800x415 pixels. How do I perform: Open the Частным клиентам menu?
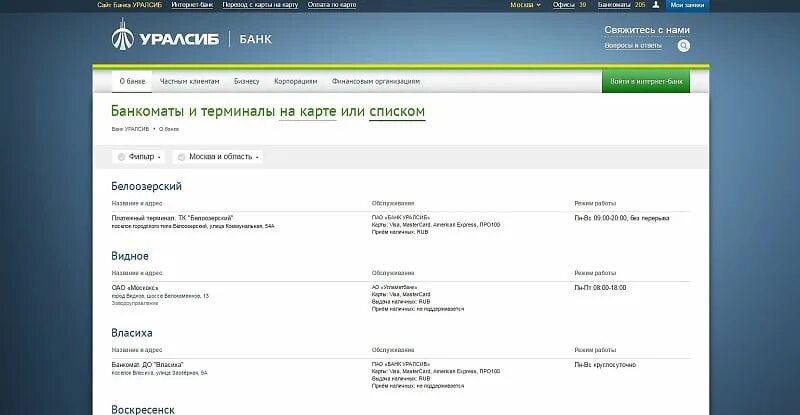pos(189,81)
